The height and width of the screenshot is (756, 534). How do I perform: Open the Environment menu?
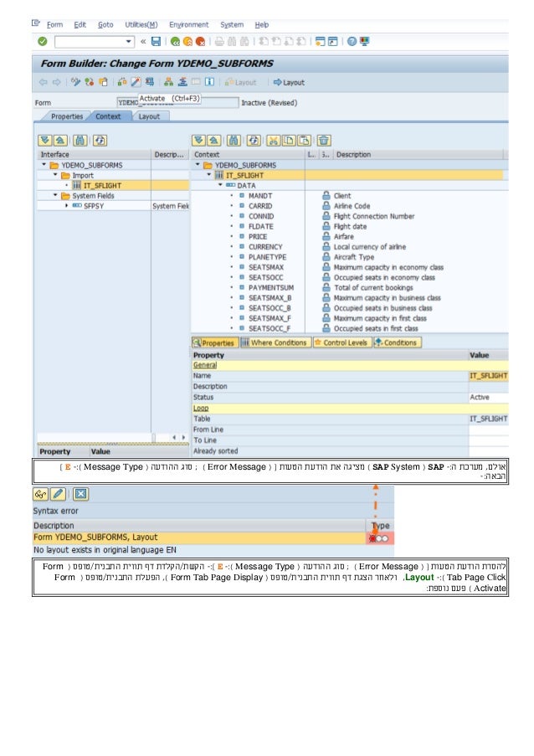(x=189, y=25)
